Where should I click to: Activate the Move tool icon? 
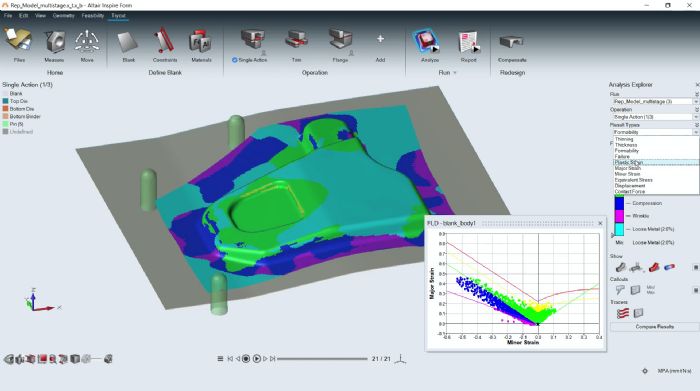pos(87,42)
